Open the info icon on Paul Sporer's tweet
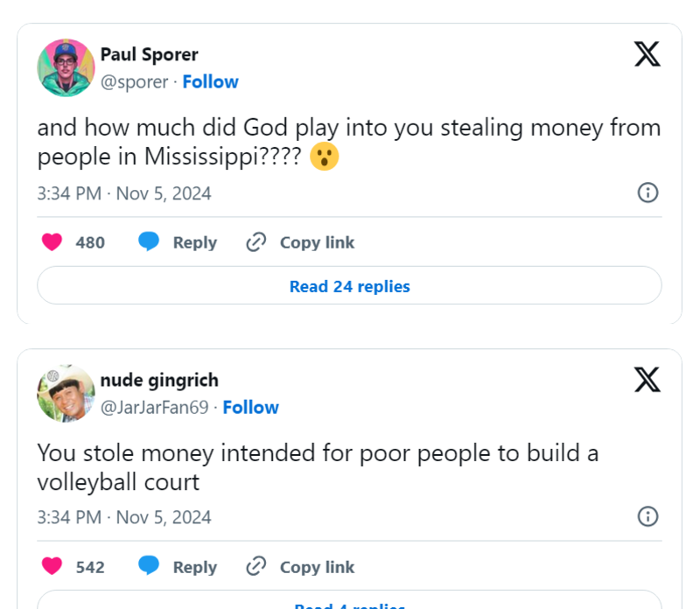Image resolution: width=700 pixels, height=609 pixels. [647, 192]
